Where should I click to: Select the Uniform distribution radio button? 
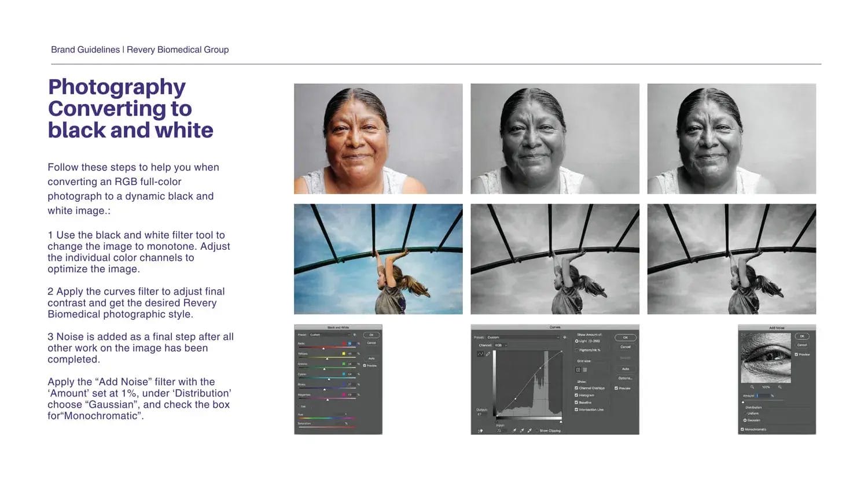click(x=745, y=413)
